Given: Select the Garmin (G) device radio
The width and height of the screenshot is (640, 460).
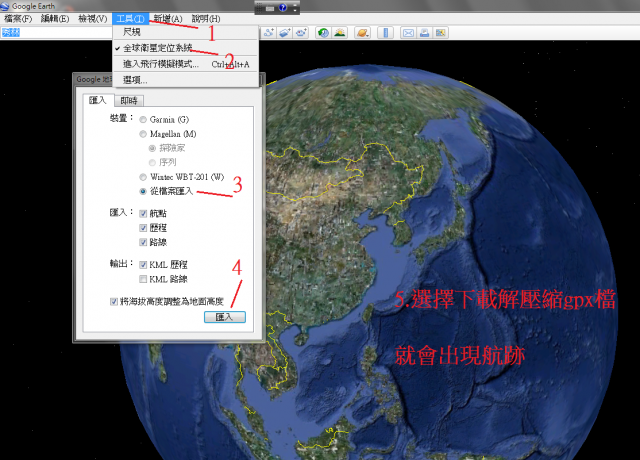Looking at the screenshot, I should (x=143, y=120).
